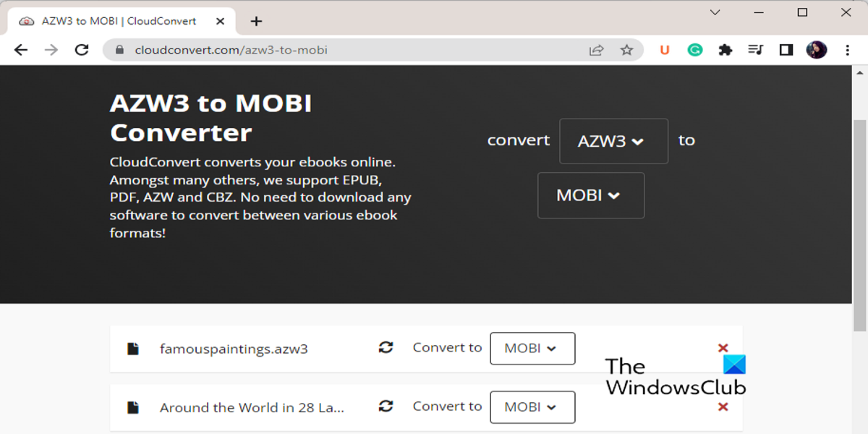Click the page's vertical scrollbar thumb

point(860,224)
